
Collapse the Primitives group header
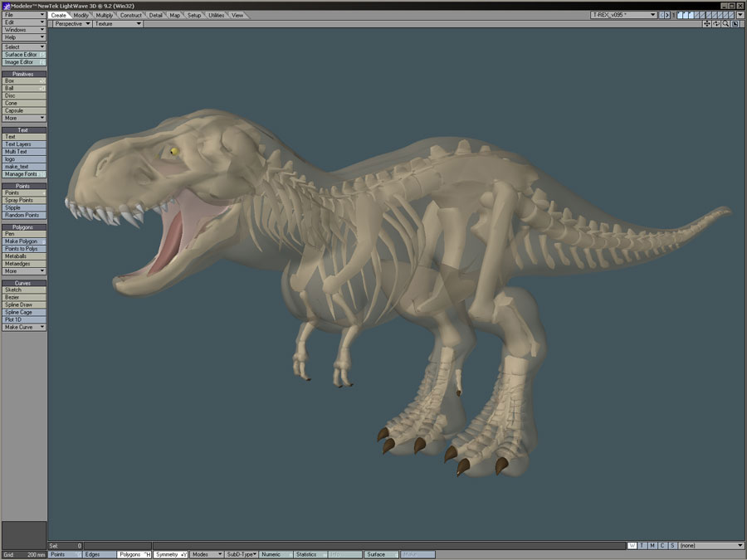(24, 74)
